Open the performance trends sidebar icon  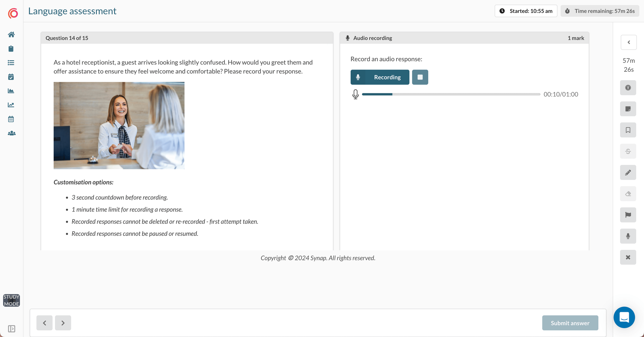11,105
